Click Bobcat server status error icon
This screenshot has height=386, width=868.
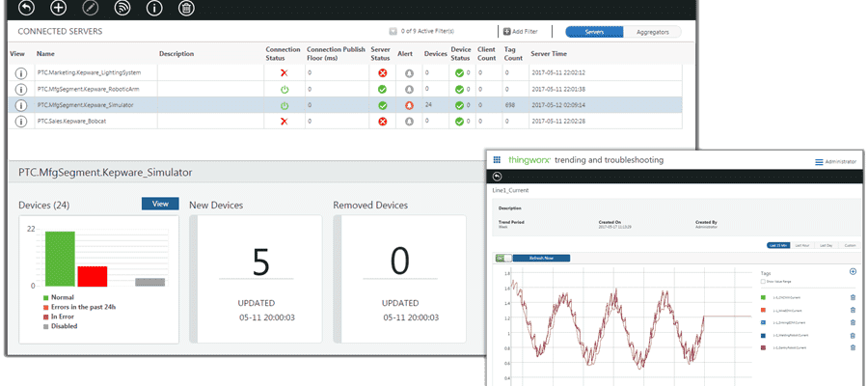click(382, 122)
